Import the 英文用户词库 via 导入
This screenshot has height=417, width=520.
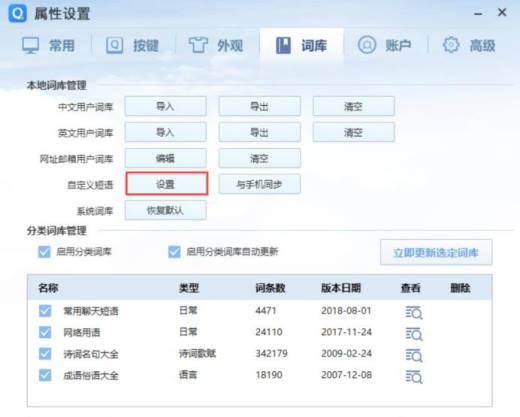(166, 132)
